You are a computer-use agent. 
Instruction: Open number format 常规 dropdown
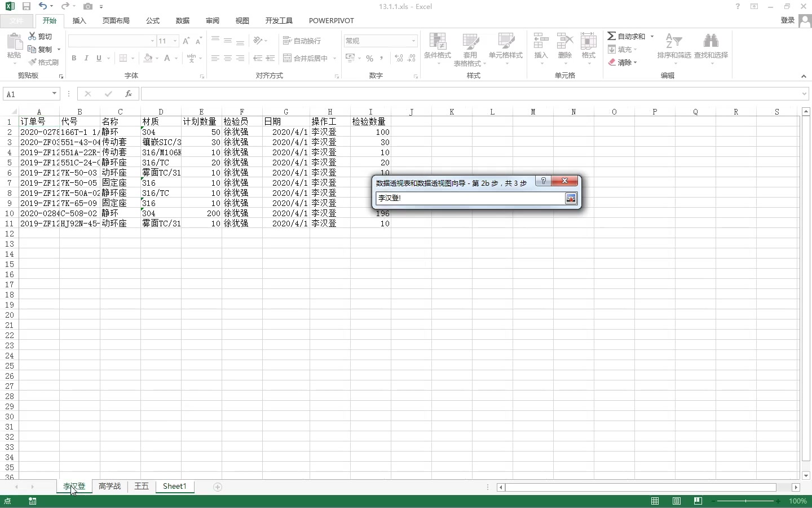(x=413, y=41)
